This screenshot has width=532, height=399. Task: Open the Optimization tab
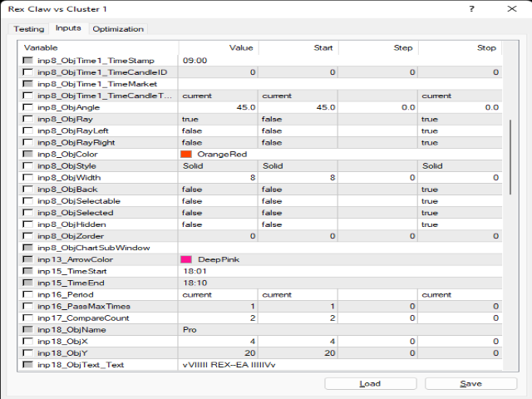pyautogui.click(x=118, y=29)
